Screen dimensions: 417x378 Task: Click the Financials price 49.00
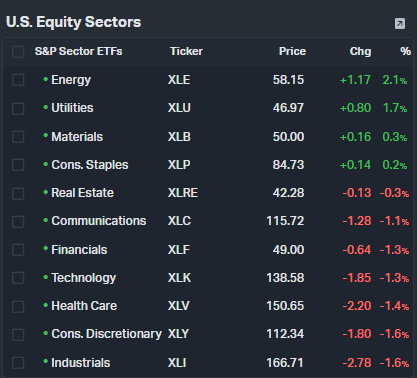(x=288, y=250)
